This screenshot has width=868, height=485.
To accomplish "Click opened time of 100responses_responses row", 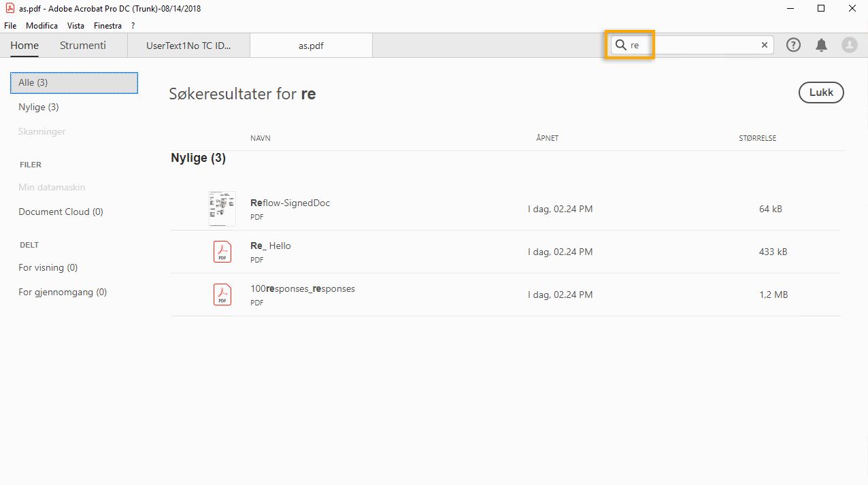I will pos(561,295).
